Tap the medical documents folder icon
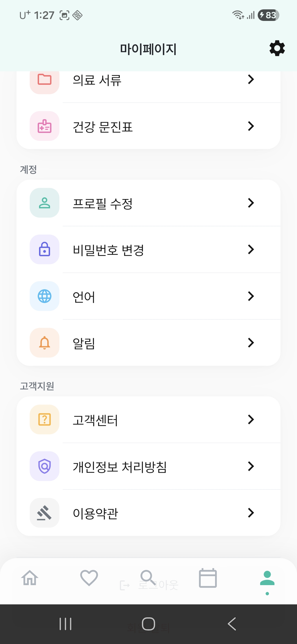This screenshot has width=297, height=644. click(45, 80)
